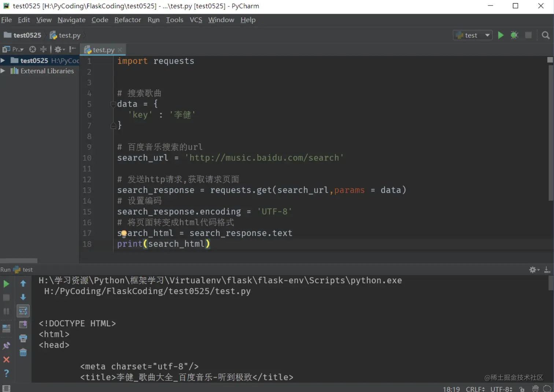The height and width of the screenshot is (392, 554).
Task: Open Project panel gear settings menu
Action: coord(60,49)
